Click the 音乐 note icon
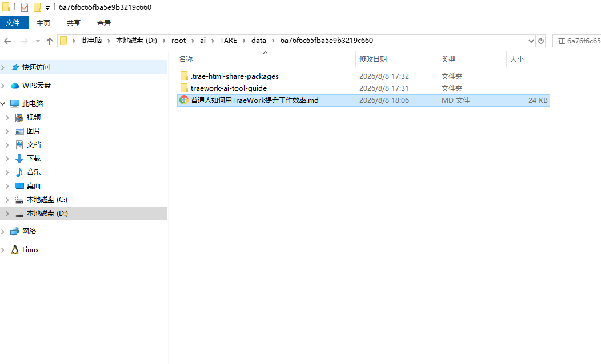 click(19, 172)
